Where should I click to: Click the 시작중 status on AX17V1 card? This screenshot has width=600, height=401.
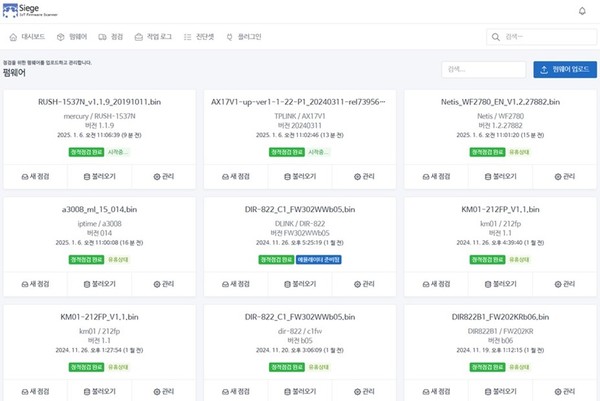click(318, 152)
